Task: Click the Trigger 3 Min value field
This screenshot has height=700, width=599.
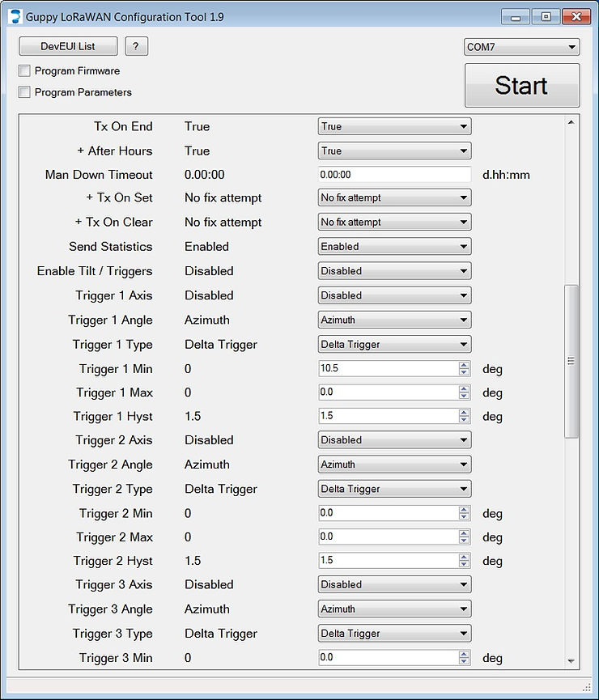Action: pyautogui.click(x=389, y=657)
